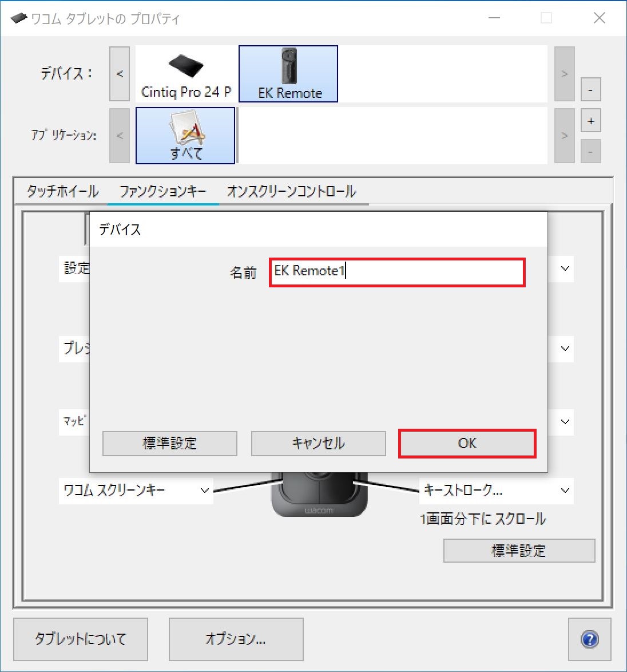Click 標準設定 in the デバイス dialog
The height and width of the screenshot is (672, 627).
click(169, 444)
